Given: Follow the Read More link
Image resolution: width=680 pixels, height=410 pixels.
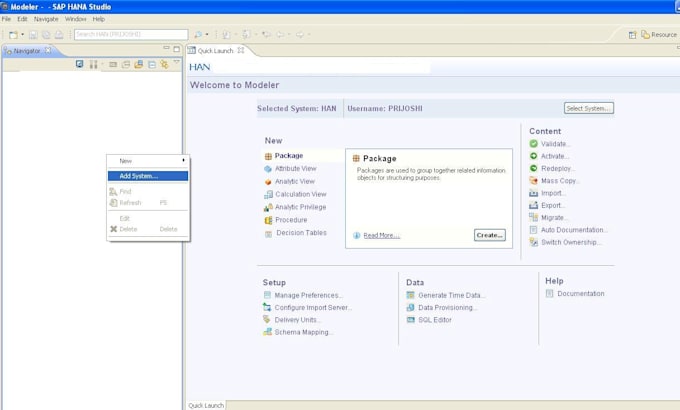Looking at the screenshot, I should [x=381, y=236].
